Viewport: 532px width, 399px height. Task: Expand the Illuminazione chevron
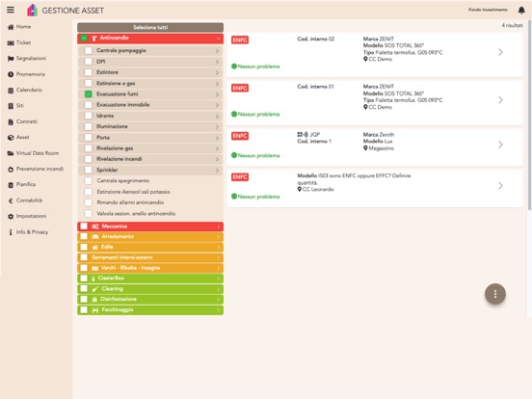(x=217, y=127)
